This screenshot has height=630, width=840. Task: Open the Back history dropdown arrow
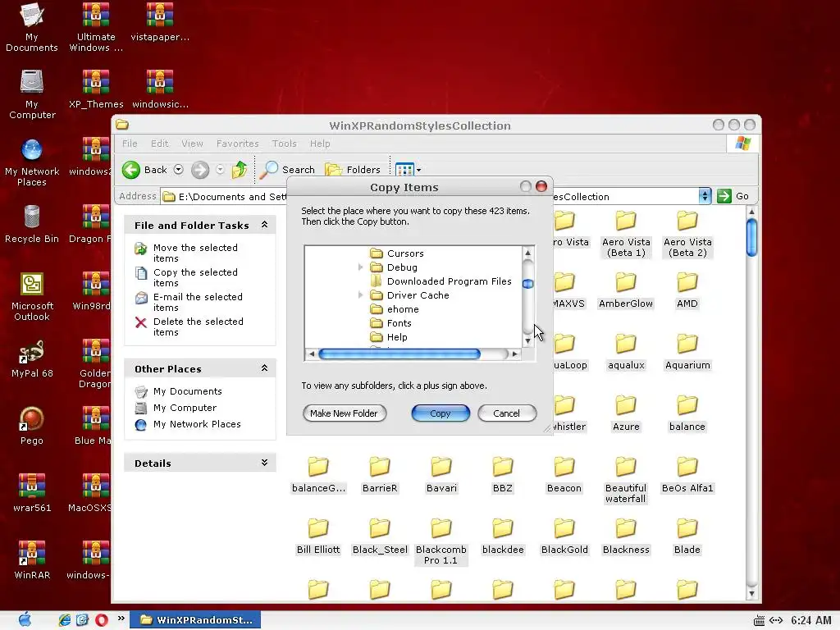tap(178, 170)
